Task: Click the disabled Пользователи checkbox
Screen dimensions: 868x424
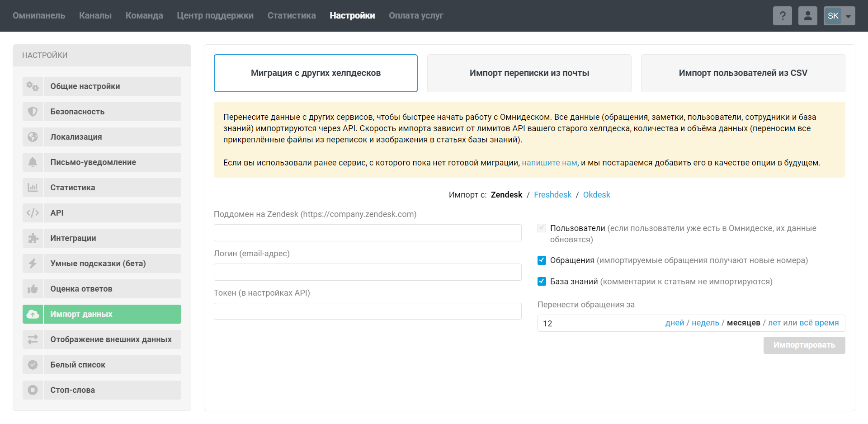Action: point(542,228)
